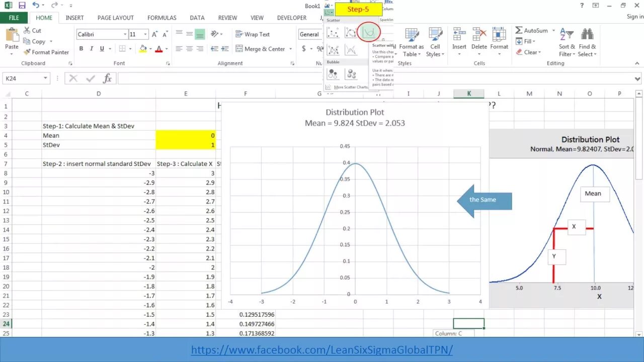The image size is (644, 362).
Task: Select the Bubble chart icon
Action: [x=333, y=74]
